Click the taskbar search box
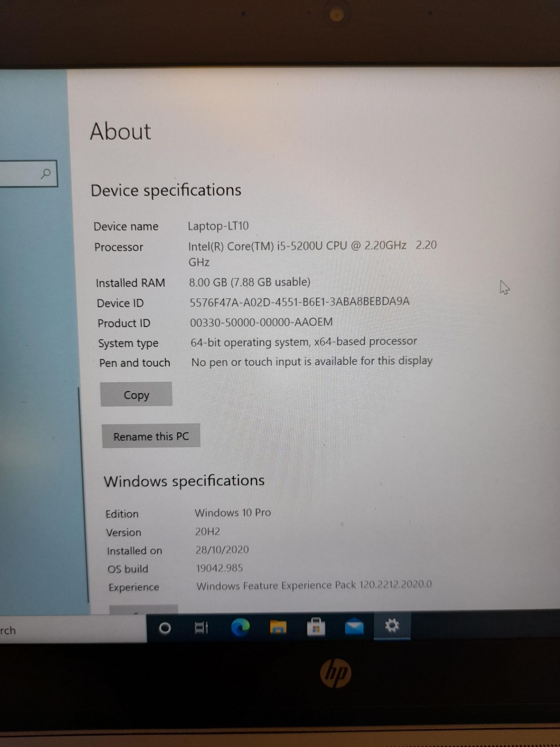Viewport: 560px width, 747px height. tap(73, 630)
